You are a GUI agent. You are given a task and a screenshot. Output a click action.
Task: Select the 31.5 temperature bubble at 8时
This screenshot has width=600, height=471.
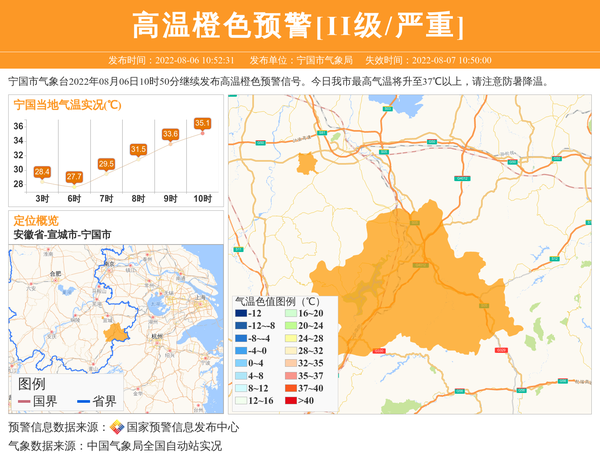point(138,149)
